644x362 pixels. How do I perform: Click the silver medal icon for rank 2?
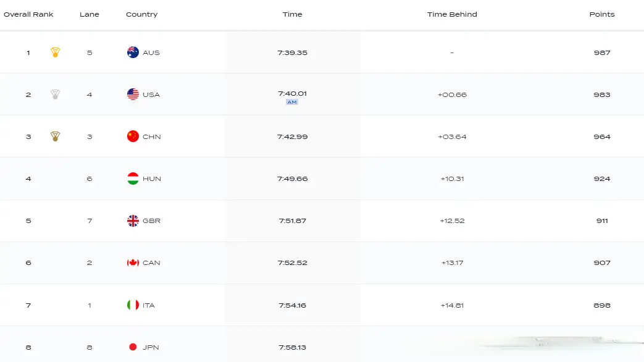[x=55, y=95]
